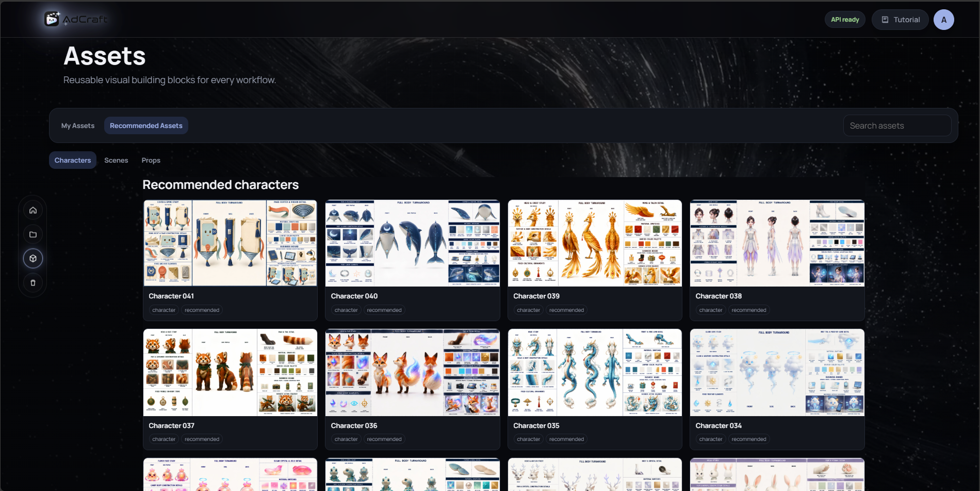Select the cube Assets icon in the sidebar
This screenshot has width=980, height=491.
pos(33,259)
